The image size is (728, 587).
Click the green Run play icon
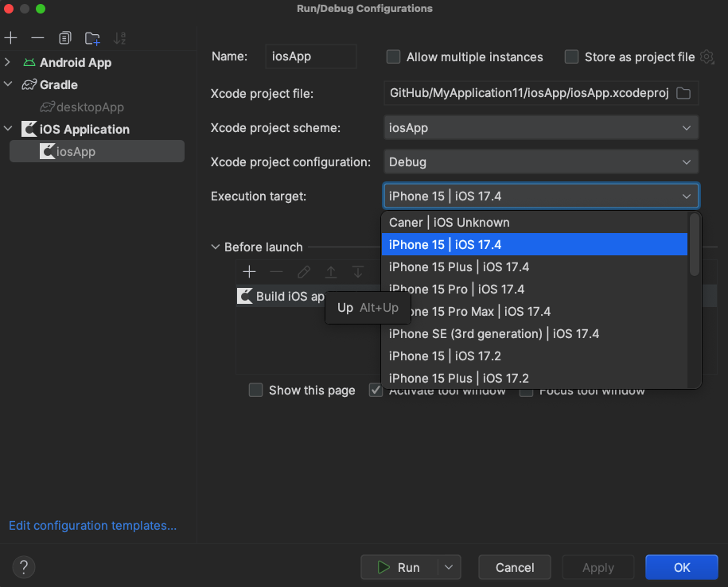point(383,567)
